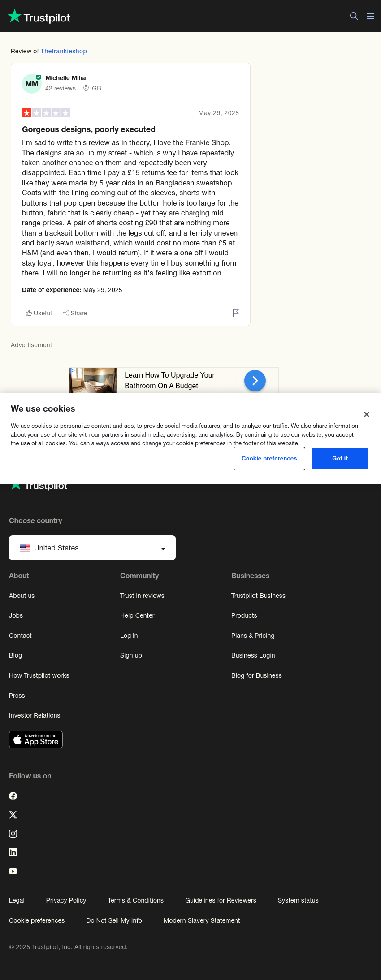The image size is (381, 980).
Task: Follow the Thefrankieshop link
Action: [x=64, y=51]
